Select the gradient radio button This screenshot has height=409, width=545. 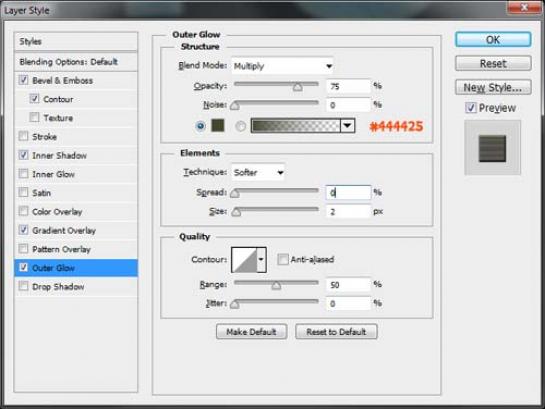[241, 126]
